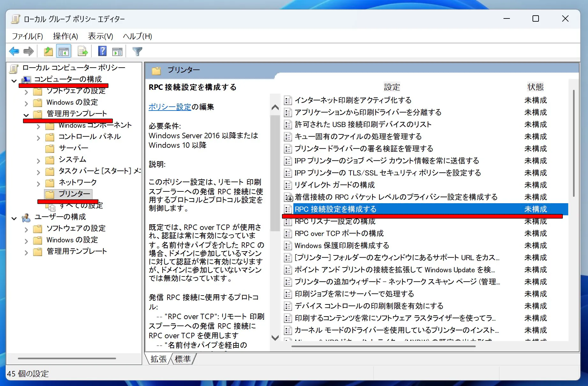Open the ファイル(F) menu
Image resolution: width=588 pixels, height=386 pixels.
(x=27, y=36)
